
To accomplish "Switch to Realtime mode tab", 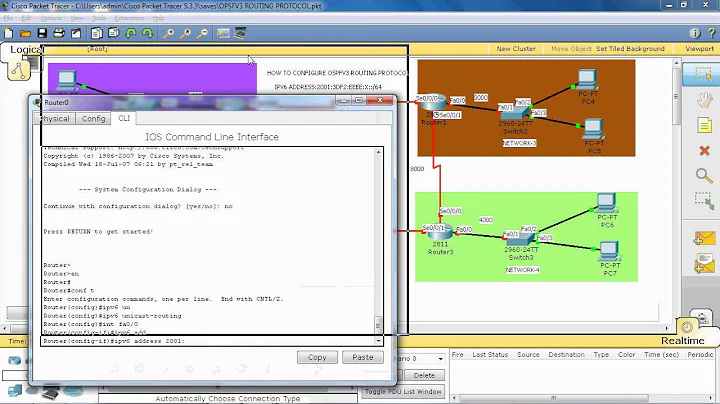I will coord(682,340).
